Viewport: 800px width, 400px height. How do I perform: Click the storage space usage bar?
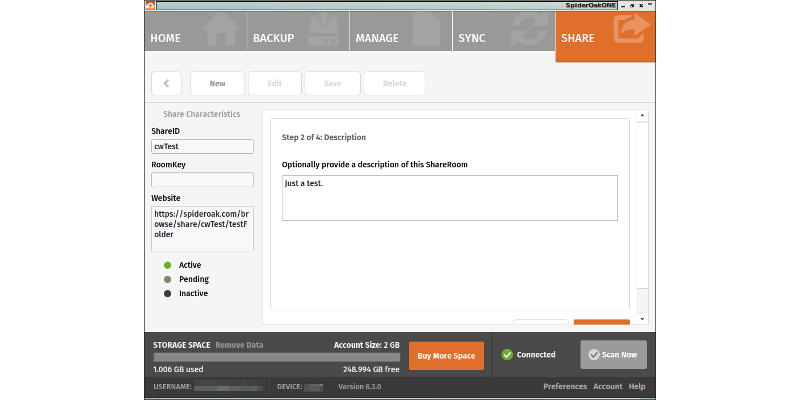(276, 356)
